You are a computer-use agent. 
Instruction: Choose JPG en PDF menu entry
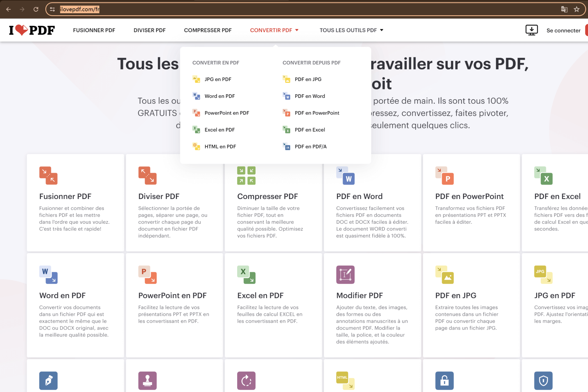pyautogui.click(x=218, y=79)
